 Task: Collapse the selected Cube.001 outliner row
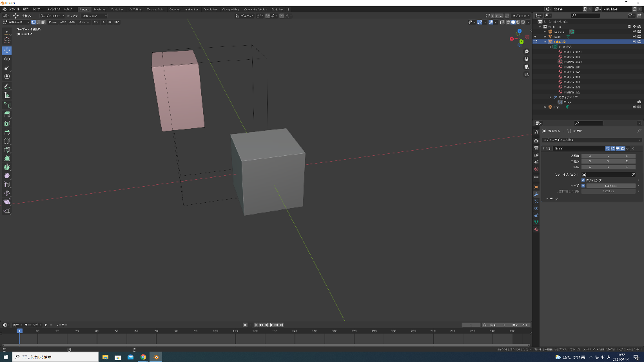point(545,41)
